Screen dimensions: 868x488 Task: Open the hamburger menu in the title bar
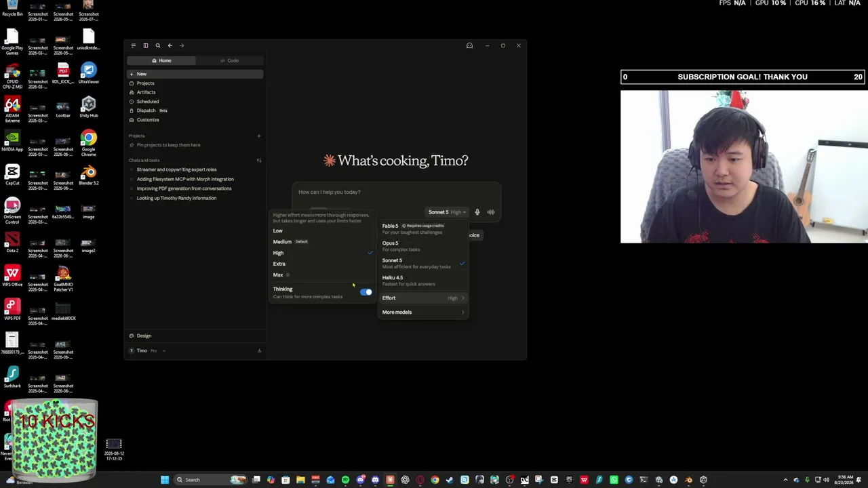[133, 45]
